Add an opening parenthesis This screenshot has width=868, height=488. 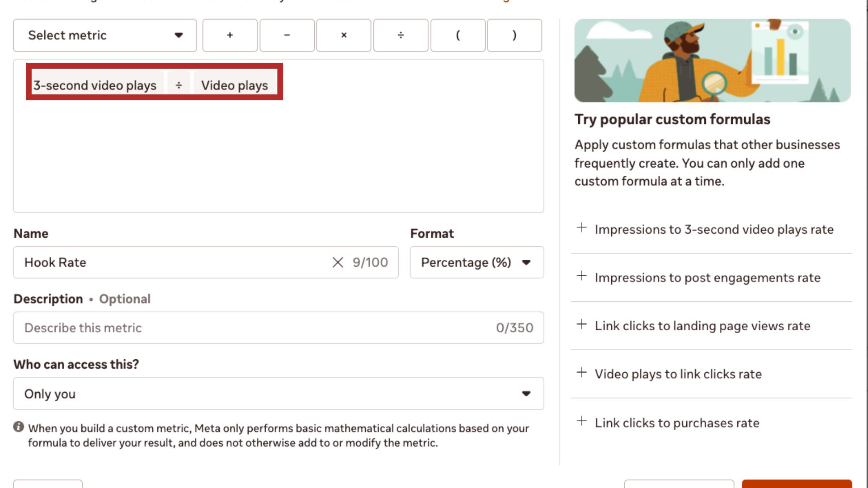coord(458,35)
